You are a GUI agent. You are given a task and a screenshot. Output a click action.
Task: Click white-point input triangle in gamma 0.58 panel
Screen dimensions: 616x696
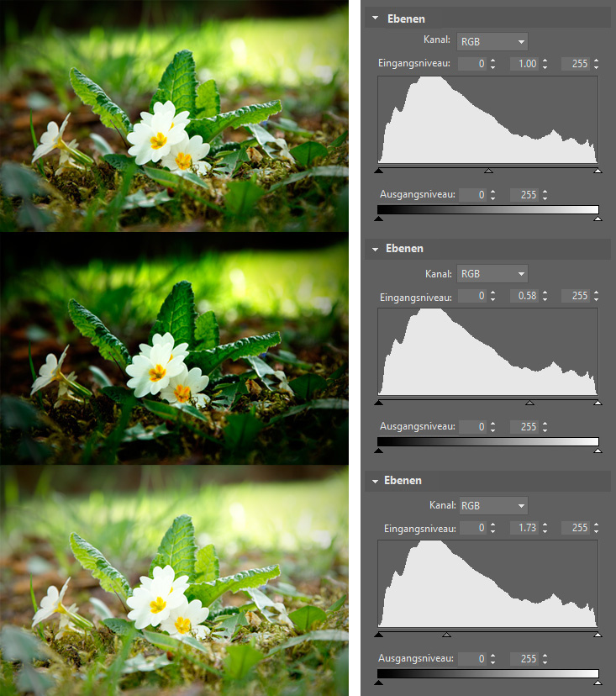pos(598,403)
